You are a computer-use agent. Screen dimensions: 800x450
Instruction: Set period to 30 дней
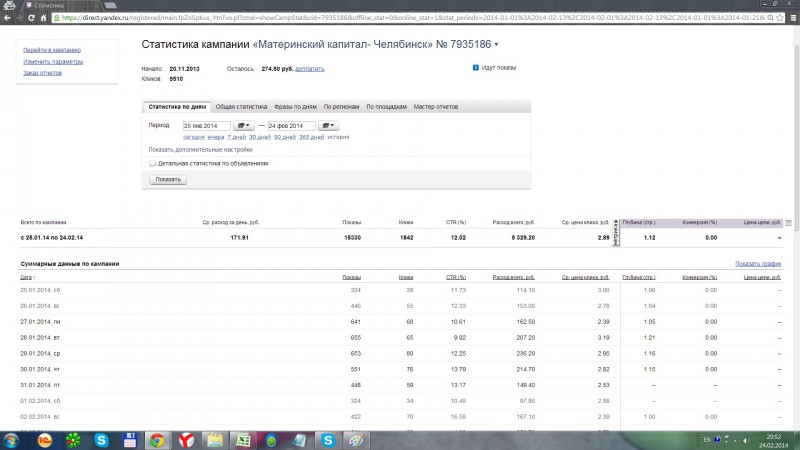pos(260,137)
